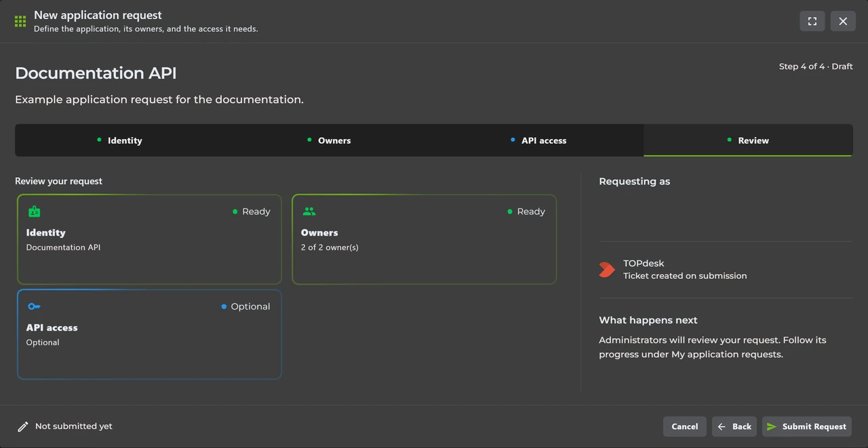Click the Owners people icon in its card
This screenshot has width=868, height=448.
pos(309,212)
